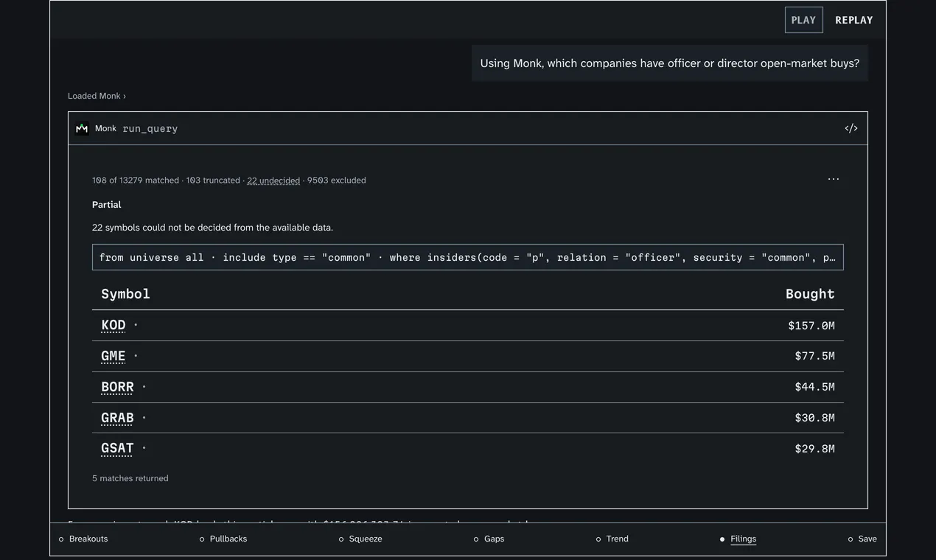Click the 'Partial' status label
This screenshot has width=936, height=560.
click(x=107, y=205)
